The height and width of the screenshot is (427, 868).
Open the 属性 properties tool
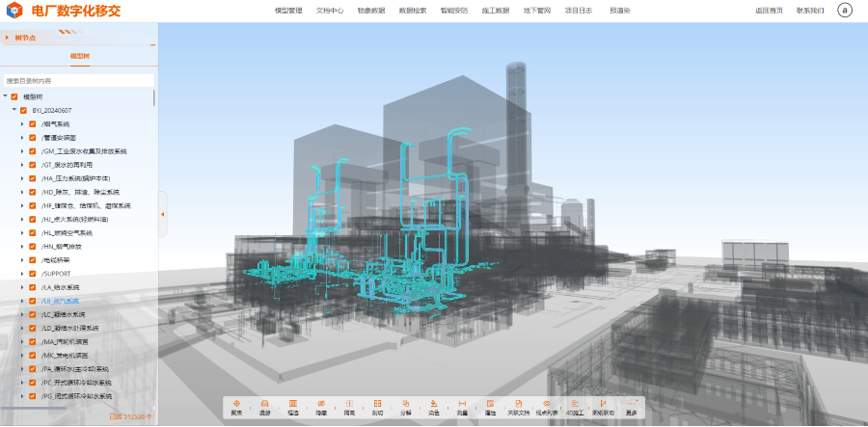point(490,405)
